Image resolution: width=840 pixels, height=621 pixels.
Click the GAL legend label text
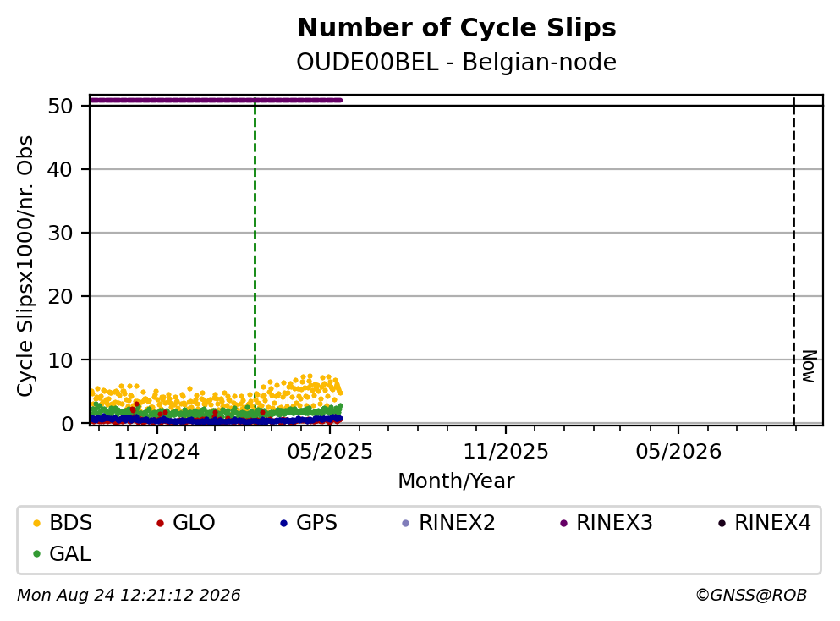(70, 554)
